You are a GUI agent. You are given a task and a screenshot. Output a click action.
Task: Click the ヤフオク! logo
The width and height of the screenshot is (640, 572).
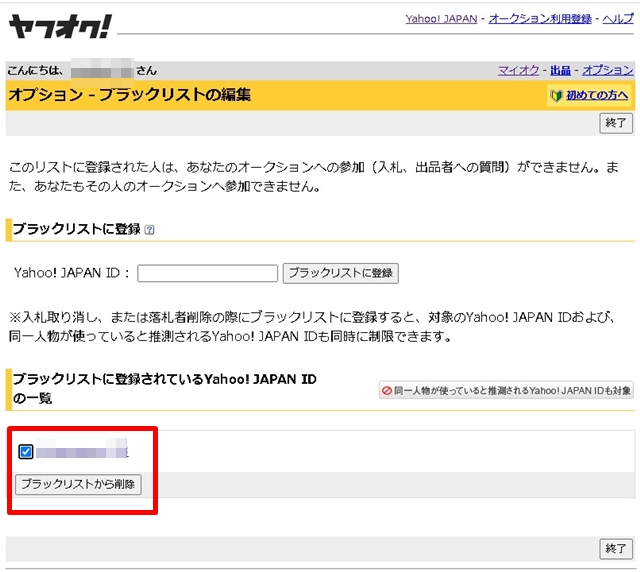coord(60,27)
